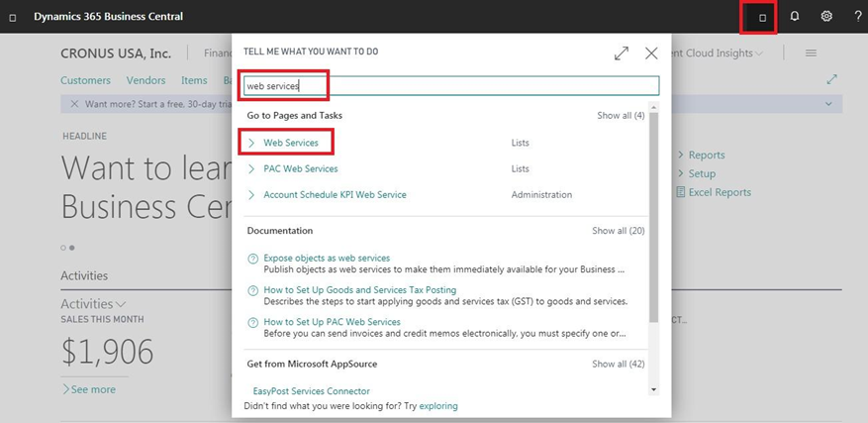Select the second headline dot indicator

click(x=71, y=248)
